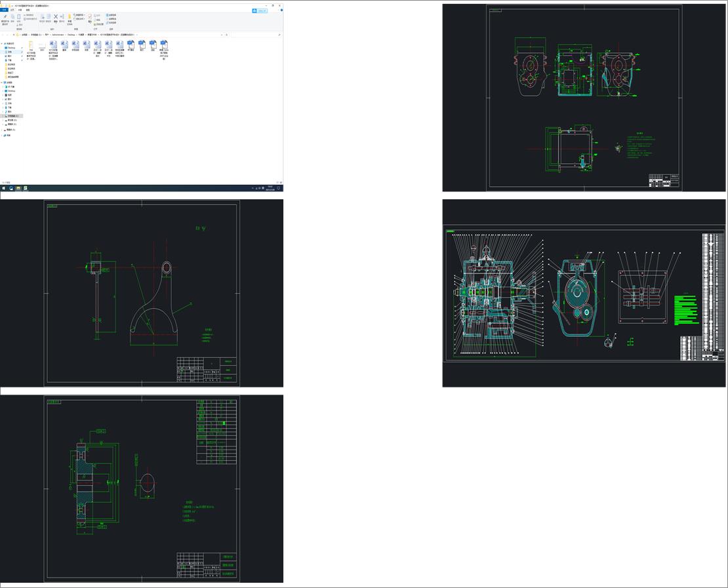Click the File Explorer taskbar icon
The image size is (728, 588).
(x=18, y=188)
